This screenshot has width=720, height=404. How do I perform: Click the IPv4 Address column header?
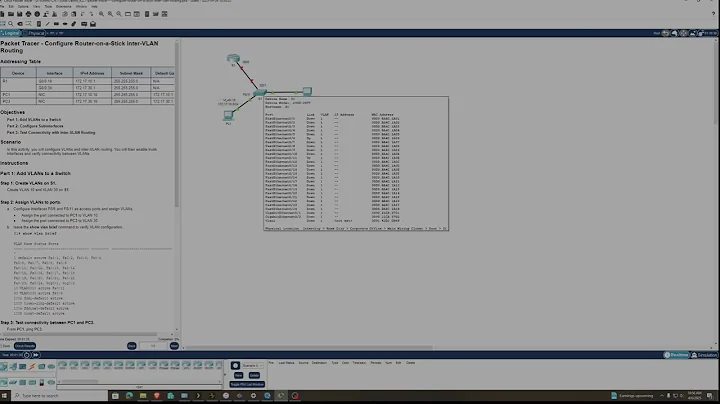click(92, 73)
